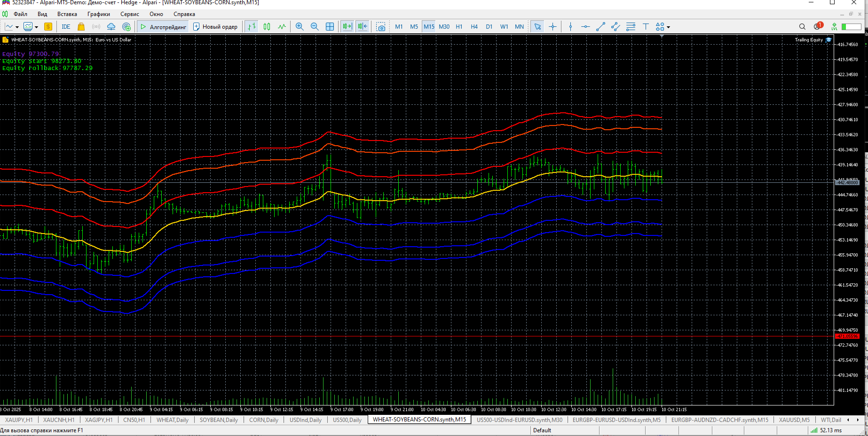868x436 pixels.
Task: Select the H1 timeframe
Action: click(459, 27)
